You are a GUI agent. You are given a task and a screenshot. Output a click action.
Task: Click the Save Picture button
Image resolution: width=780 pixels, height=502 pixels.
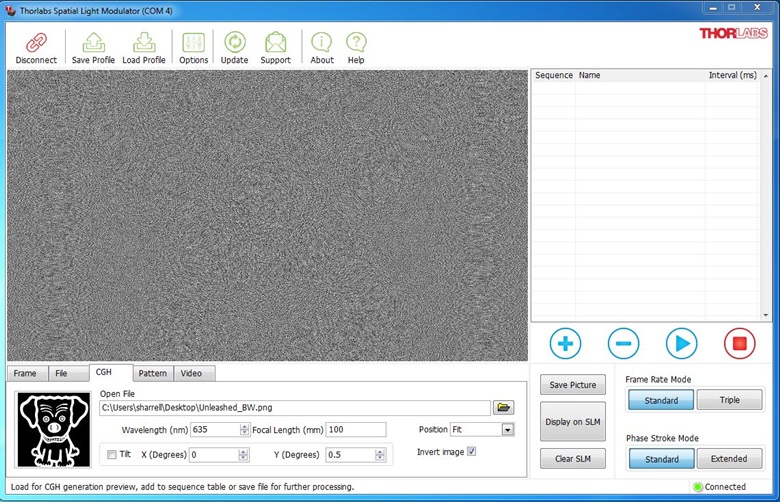click(x=573, y=385)
